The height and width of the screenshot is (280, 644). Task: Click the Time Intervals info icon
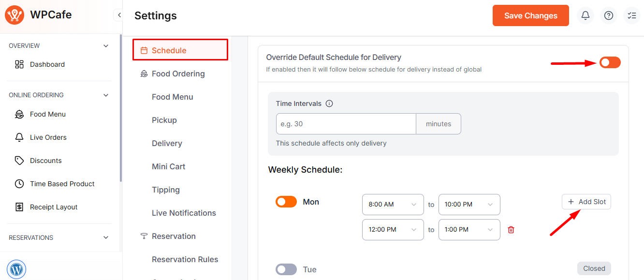click(x=329, y=103)
